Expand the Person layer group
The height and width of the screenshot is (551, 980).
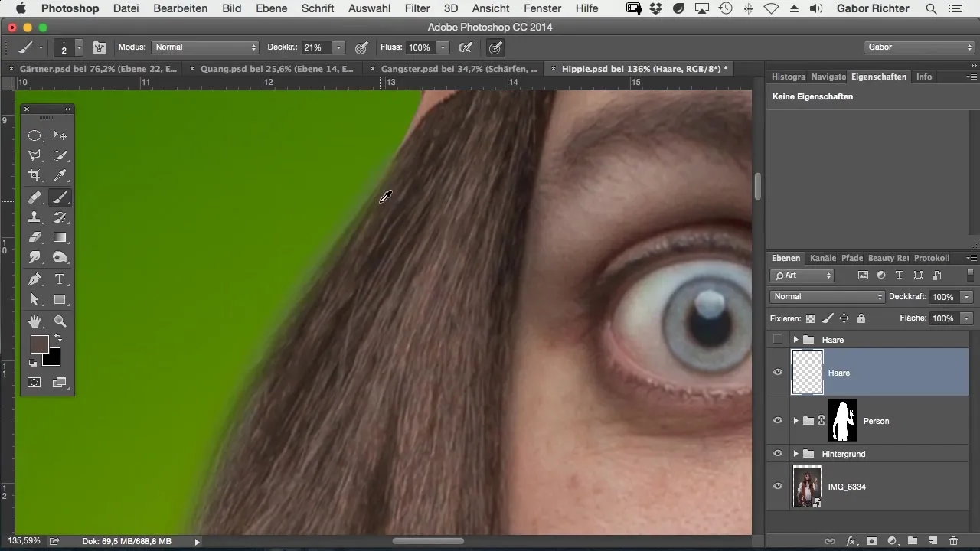[x=795, y=421]
